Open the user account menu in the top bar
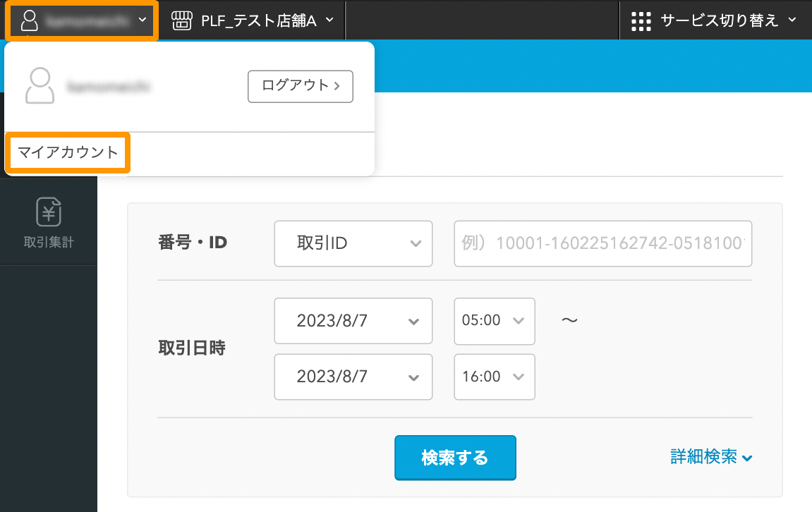 tap(82, 20)
